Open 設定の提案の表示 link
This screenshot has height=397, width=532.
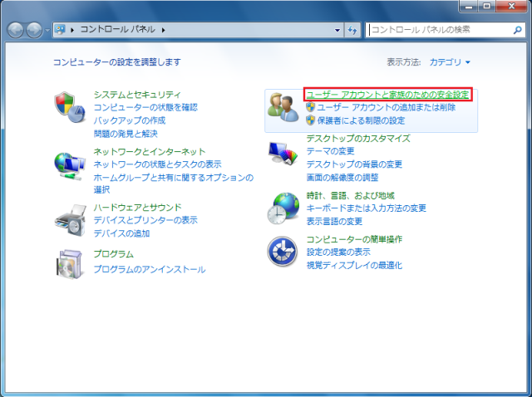(338, 252)
